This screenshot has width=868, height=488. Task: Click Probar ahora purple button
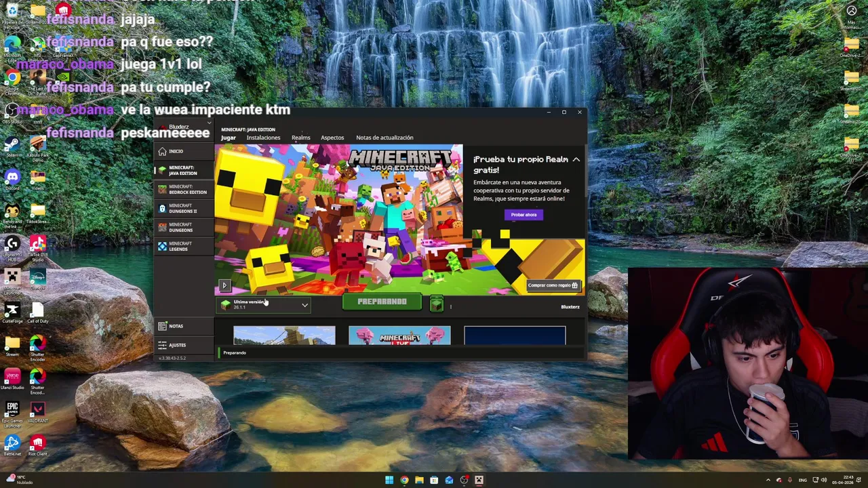point(524,215)
